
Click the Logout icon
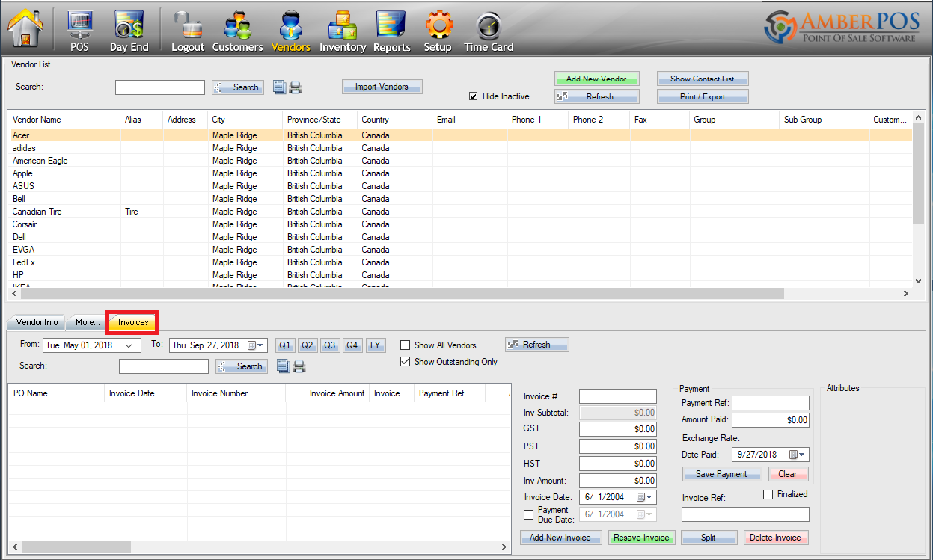click(x=188, y=31)
